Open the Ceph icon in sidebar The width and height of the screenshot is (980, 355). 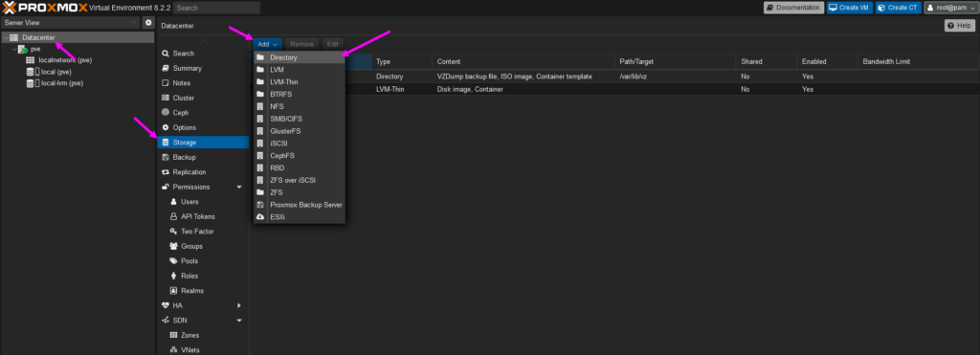(x=166, y=113)
